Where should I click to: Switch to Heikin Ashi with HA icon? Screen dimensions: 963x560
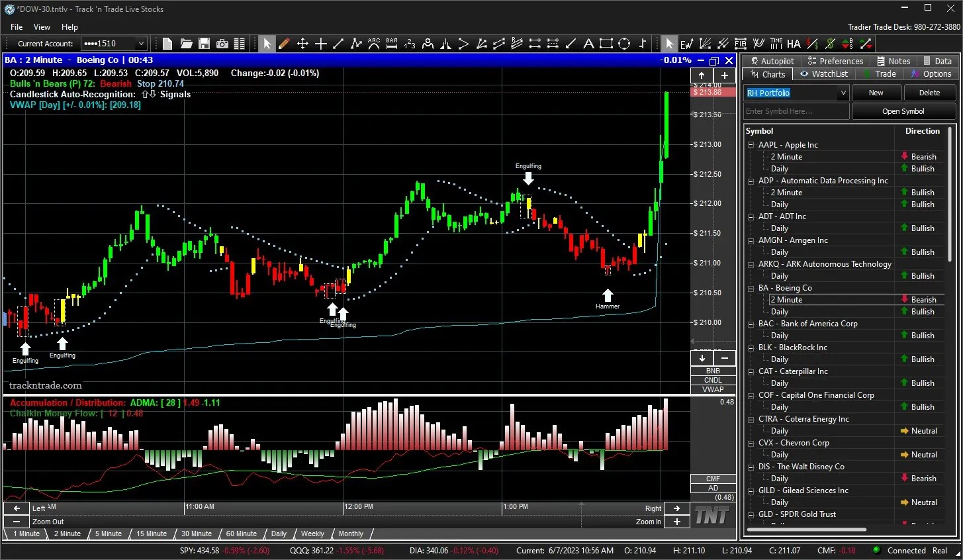point(794,44)
